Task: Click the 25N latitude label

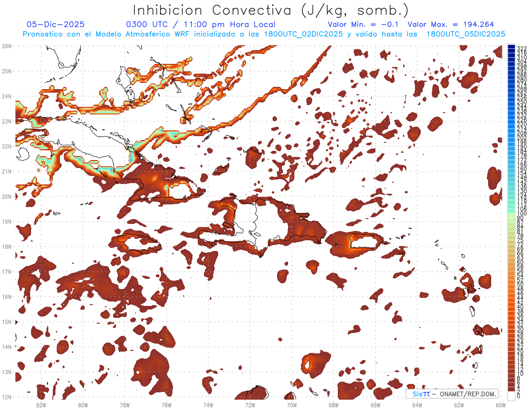Action: 7,71
